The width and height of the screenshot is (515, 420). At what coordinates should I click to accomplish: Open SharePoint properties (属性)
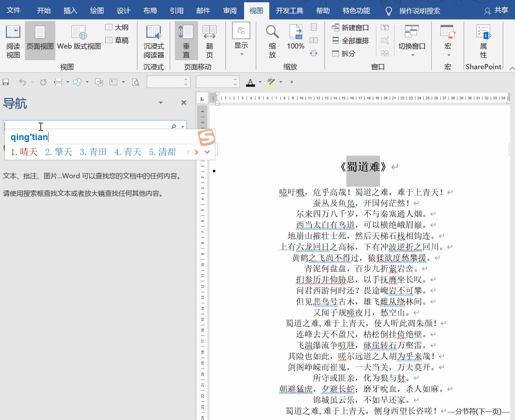(x=484, y=41)
